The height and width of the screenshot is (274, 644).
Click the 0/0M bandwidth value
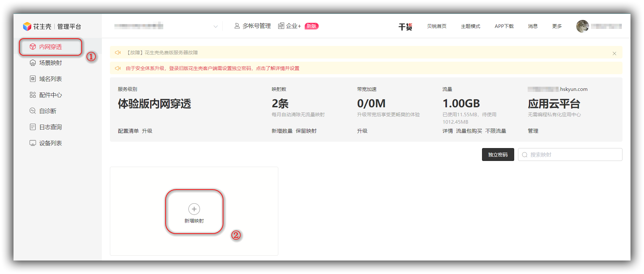371,103
